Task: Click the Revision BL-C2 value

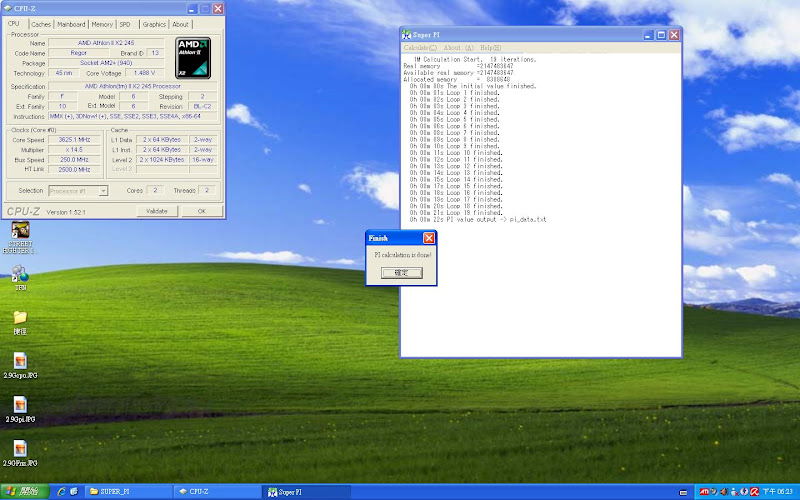Action: pos(203,106)
